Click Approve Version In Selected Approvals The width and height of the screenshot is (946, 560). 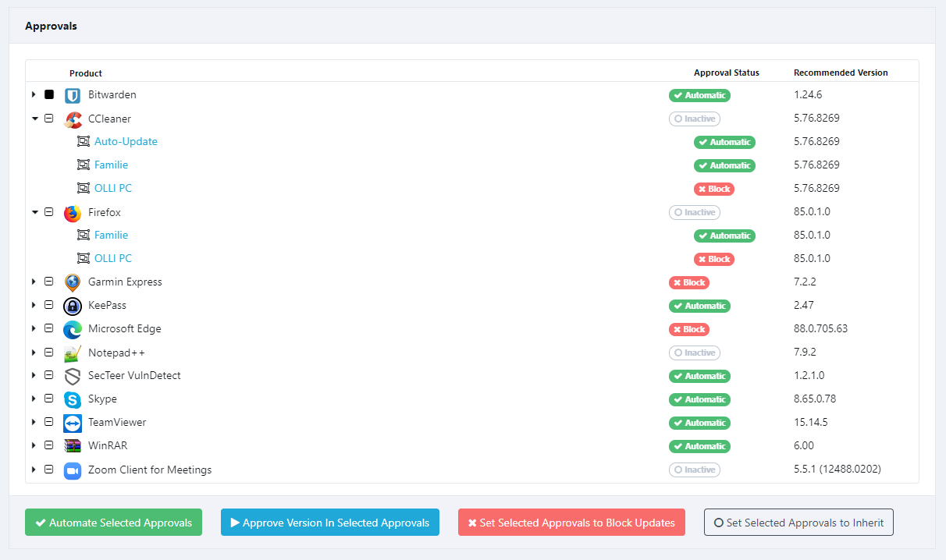click(330, 523)
